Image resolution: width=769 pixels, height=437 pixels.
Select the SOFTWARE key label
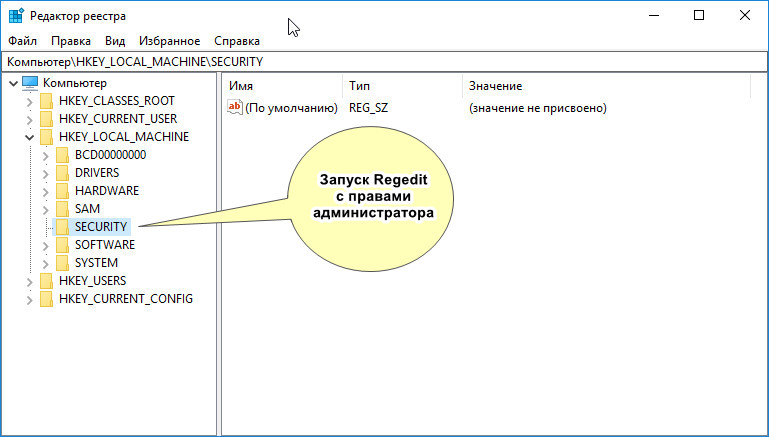click(105, 245)
